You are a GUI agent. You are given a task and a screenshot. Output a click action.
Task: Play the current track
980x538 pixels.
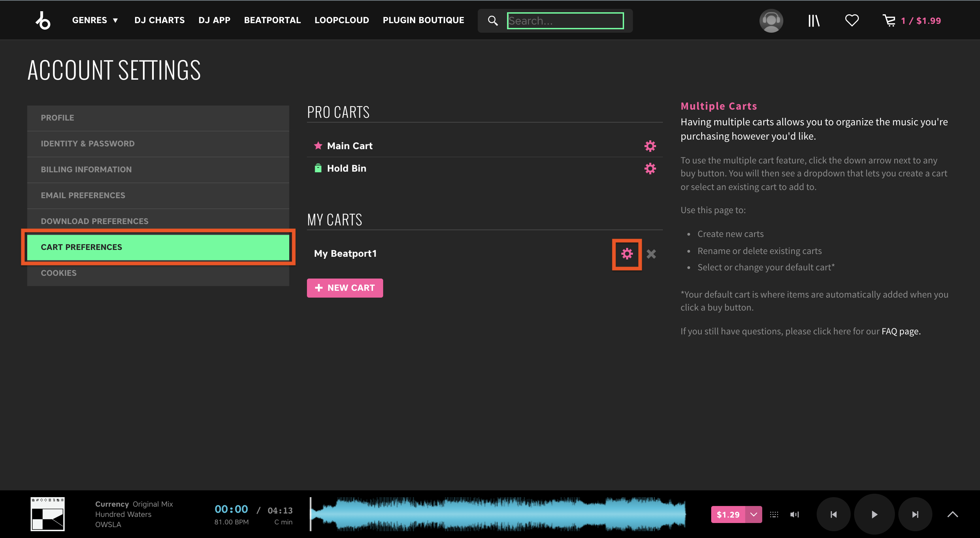(x=874, y=515)
